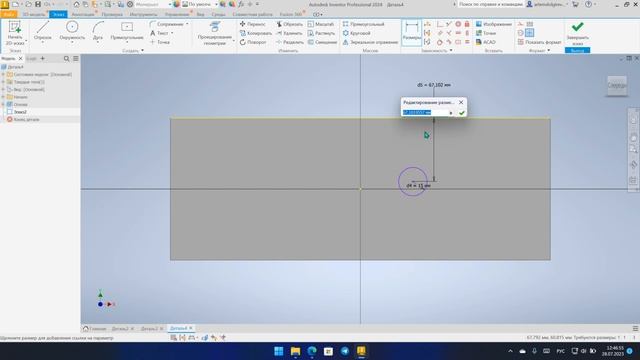Viewport: 640px width, 360px height.
Task: Click the Масштаб (Scale) tool
Action: click(321, 24)
